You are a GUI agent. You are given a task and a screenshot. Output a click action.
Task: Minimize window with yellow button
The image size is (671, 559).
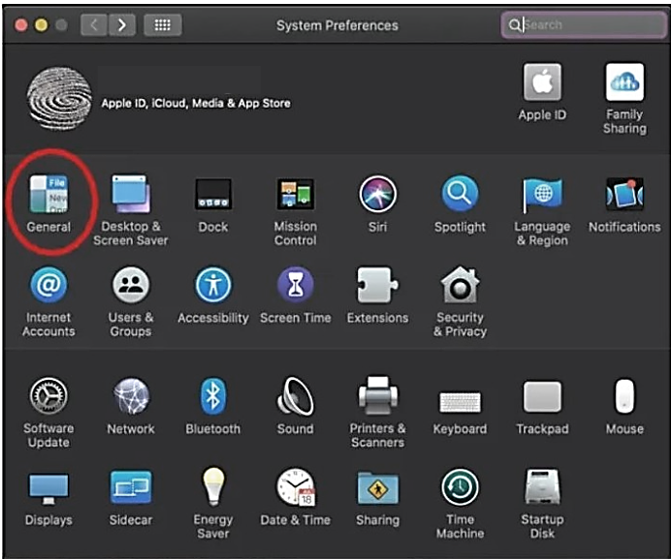pyautogui.click(x=41, y=25)
